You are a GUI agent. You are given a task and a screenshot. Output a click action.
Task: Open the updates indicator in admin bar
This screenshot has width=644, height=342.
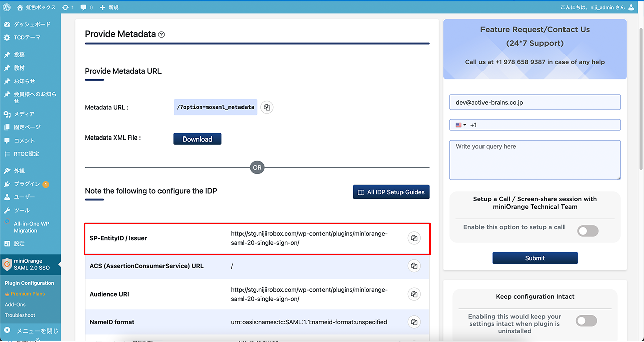point(68,7)
